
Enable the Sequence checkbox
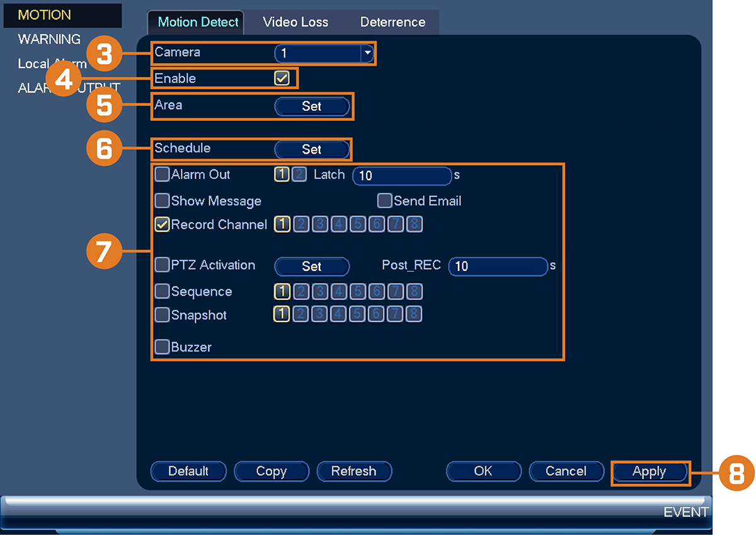163,291
